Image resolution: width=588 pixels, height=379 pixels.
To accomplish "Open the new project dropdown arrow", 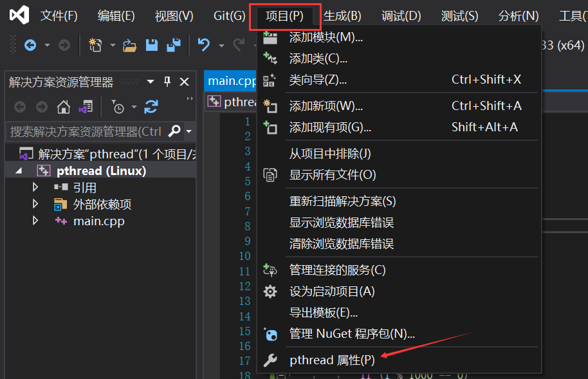I will coord(113,46).
